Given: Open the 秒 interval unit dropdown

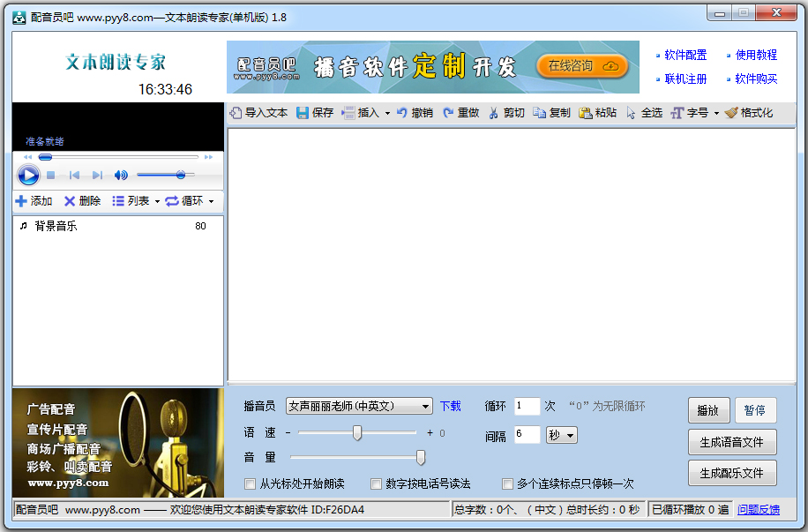Looking at the screenshot, I should point(562,435).
